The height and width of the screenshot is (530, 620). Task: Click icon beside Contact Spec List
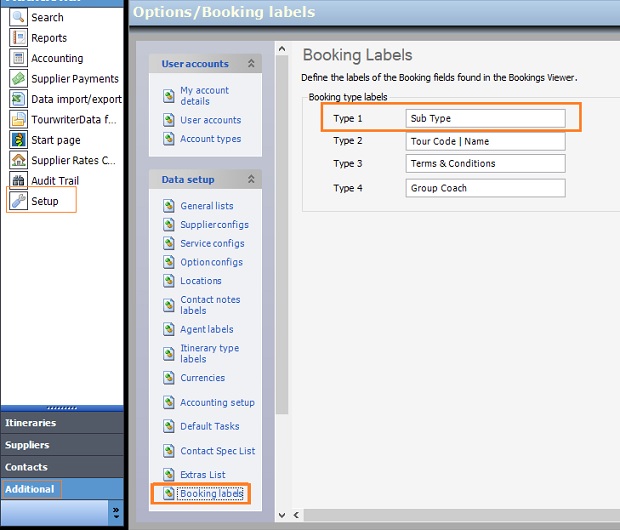click(169, 450)
